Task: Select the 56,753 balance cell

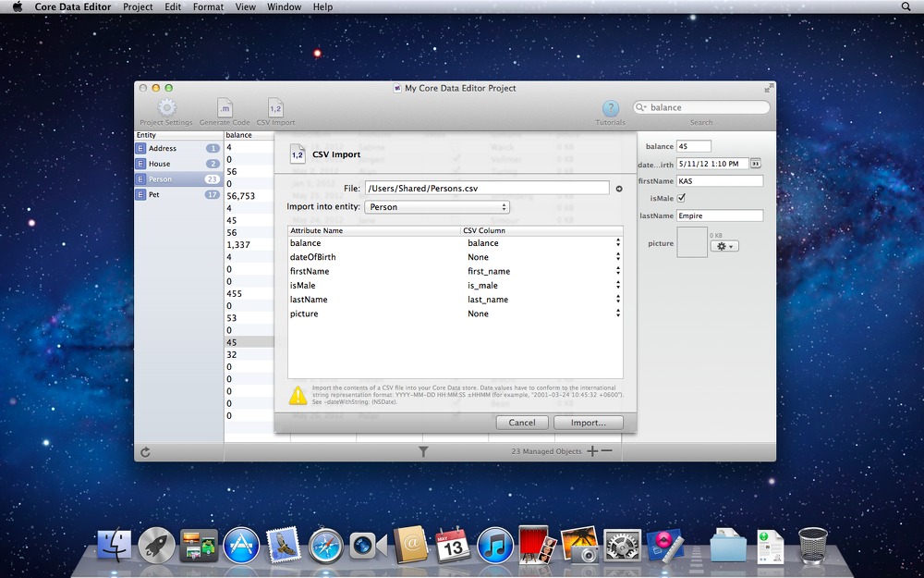Action: pyautogui.click(x=249, y=196)
